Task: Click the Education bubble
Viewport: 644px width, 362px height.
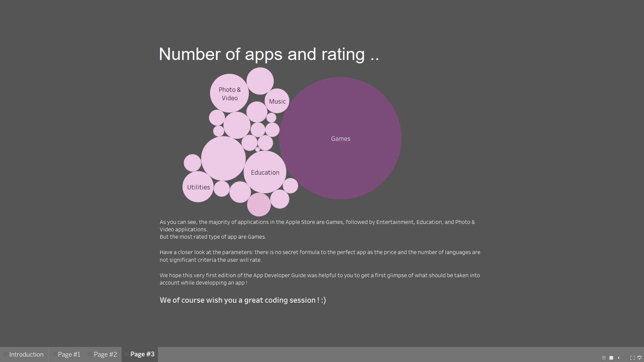Action: coord(265,172)
